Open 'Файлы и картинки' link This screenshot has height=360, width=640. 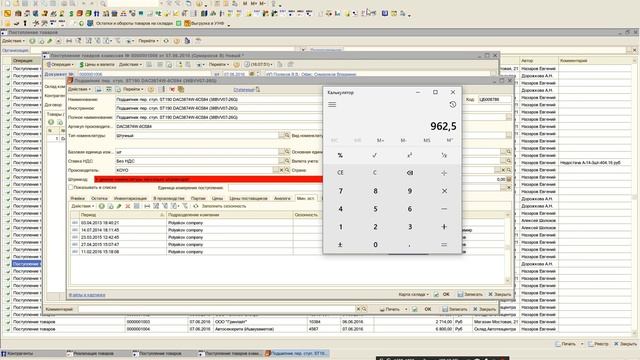tap(87, 295)
